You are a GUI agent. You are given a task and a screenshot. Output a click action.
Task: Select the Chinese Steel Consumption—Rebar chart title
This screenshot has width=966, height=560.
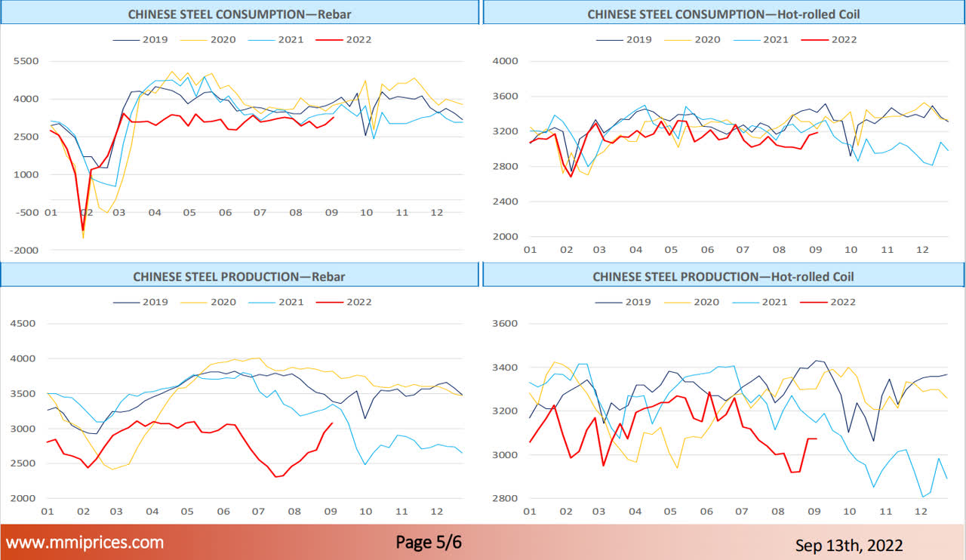point(239,14)
